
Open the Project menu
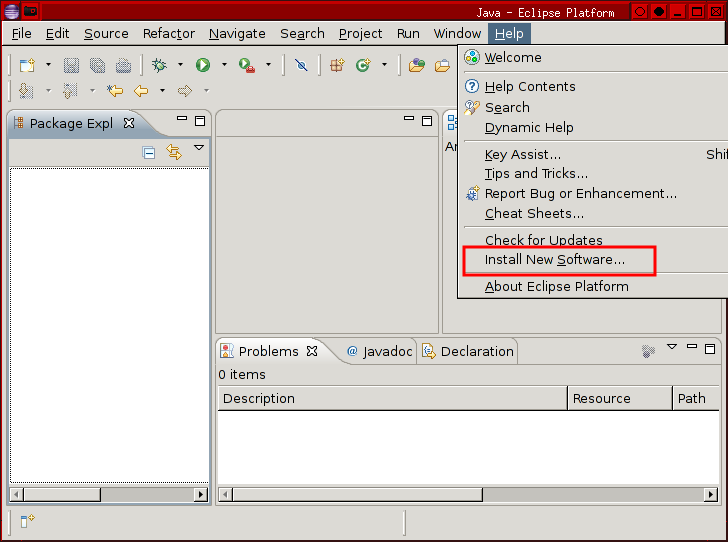(360, 34)
